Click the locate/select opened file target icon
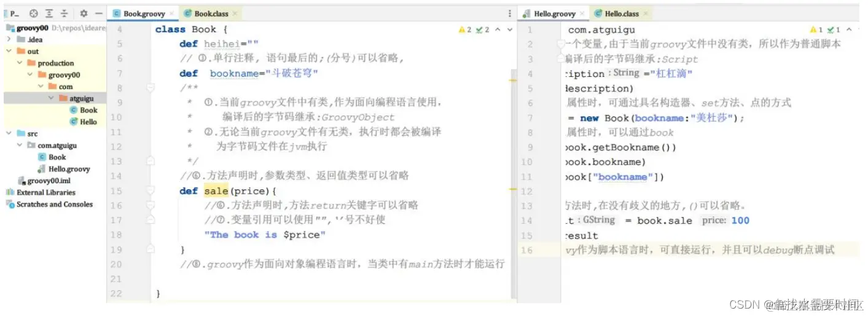 (x=34, y=13)
